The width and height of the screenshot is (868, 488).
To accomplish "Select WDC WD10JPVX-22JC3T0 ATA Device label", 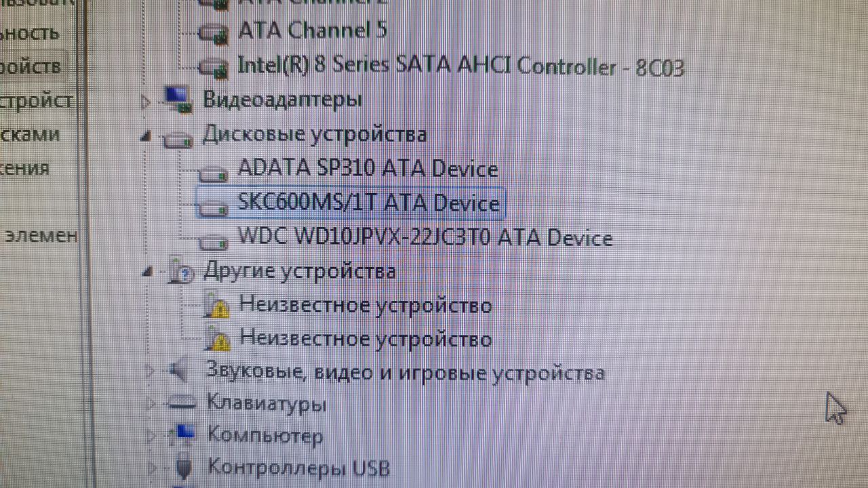I will [x=425, y=237].
